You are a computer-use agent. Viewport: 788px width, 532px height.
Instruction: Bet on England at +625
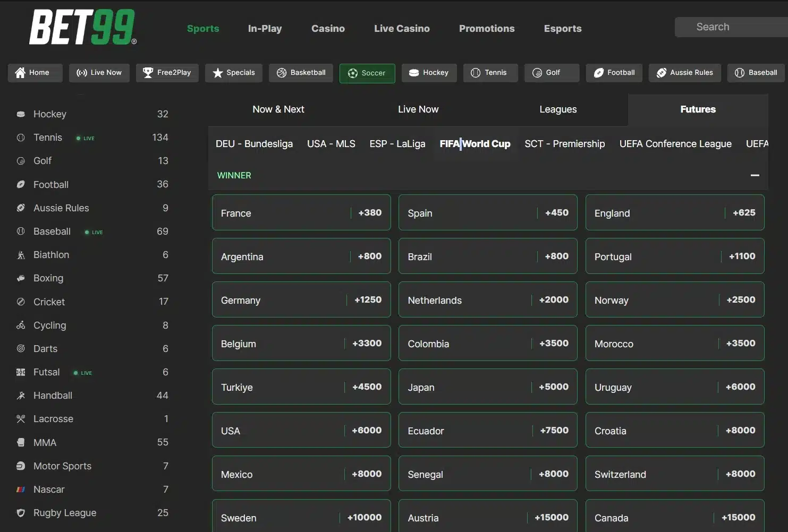coord(675,212)
